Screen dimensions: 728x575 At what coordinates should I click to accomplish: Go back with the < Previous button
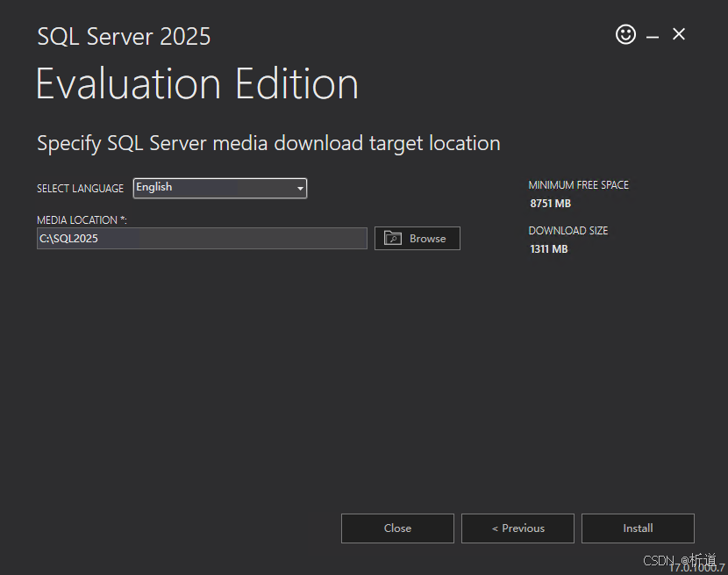click(517, 528)
